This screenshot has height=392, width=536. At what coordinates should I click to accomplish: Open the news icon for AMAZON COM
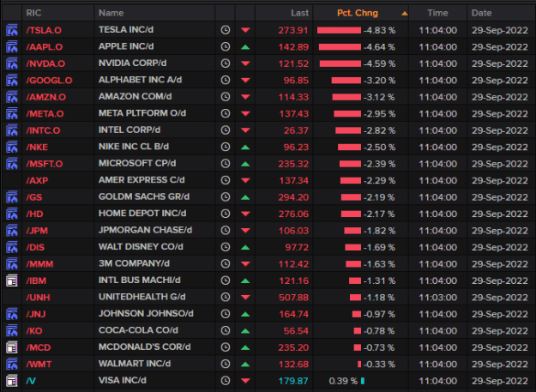pos(12,97)
